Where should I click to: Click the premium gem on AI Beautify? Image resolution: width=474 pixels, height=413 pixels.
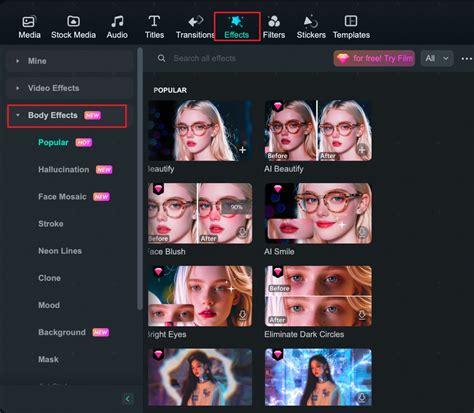[x=278, y=106]
